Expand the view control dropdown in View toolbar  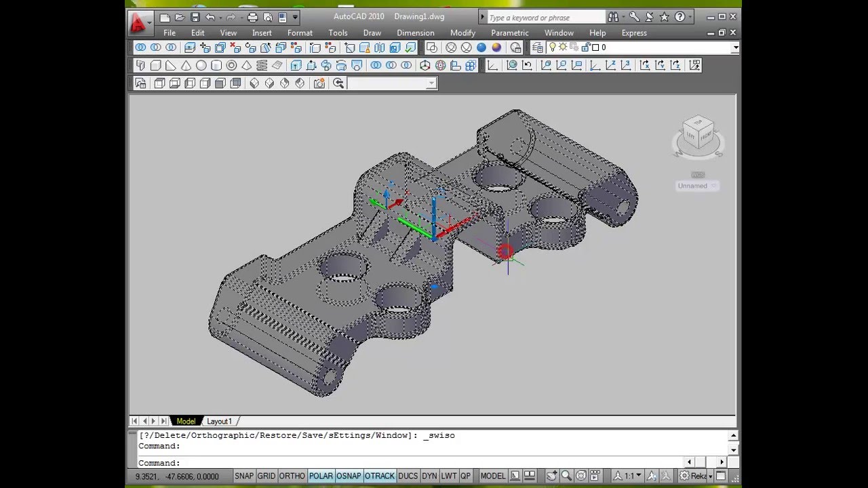(x=431, y=83)
